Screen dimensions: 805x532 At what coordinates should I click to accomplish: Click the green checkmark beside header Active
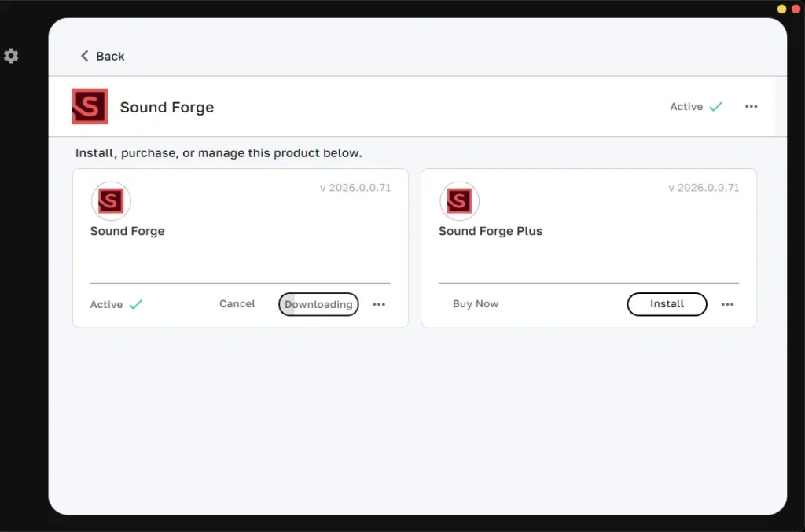click(715, 106)
